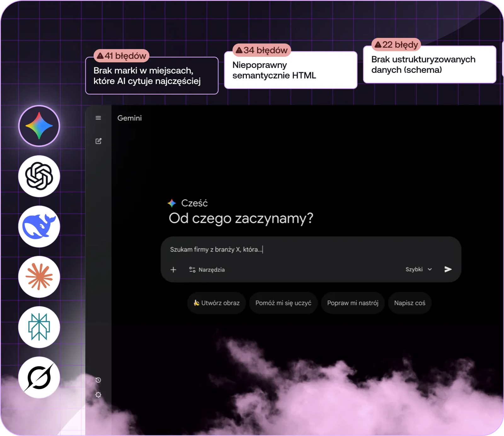The height and width of the screenshot is (436, 504).
Task: Open the '22 błędy' error badge
Action: click(x=396, y=45)
